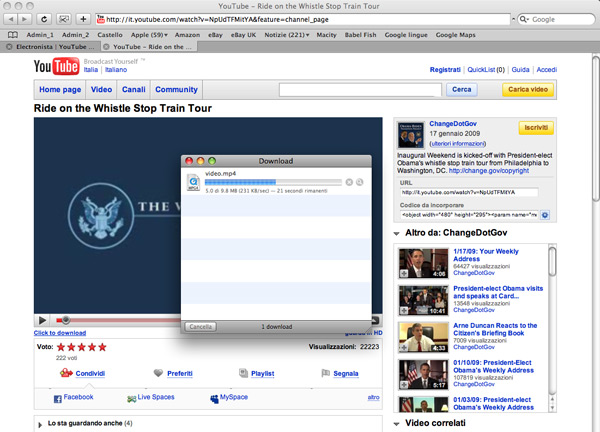Open the Registrati link

445,70
